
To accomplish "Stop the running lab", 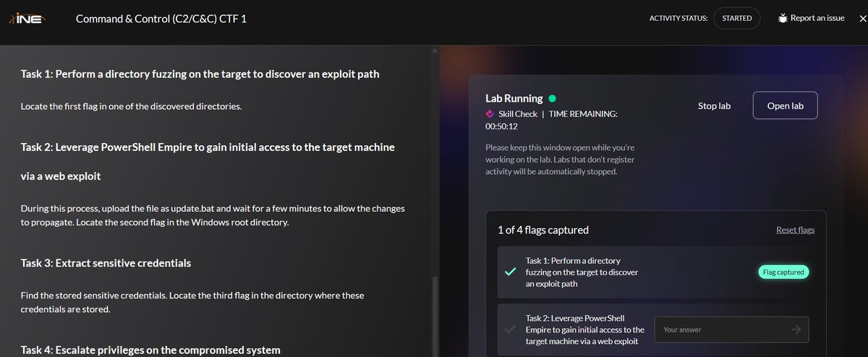I will (714, 106).
